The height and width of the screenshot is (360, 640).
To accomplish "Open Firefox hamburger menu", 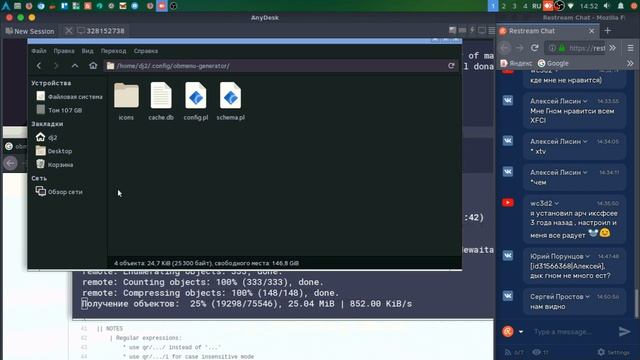I will [630, 48].
